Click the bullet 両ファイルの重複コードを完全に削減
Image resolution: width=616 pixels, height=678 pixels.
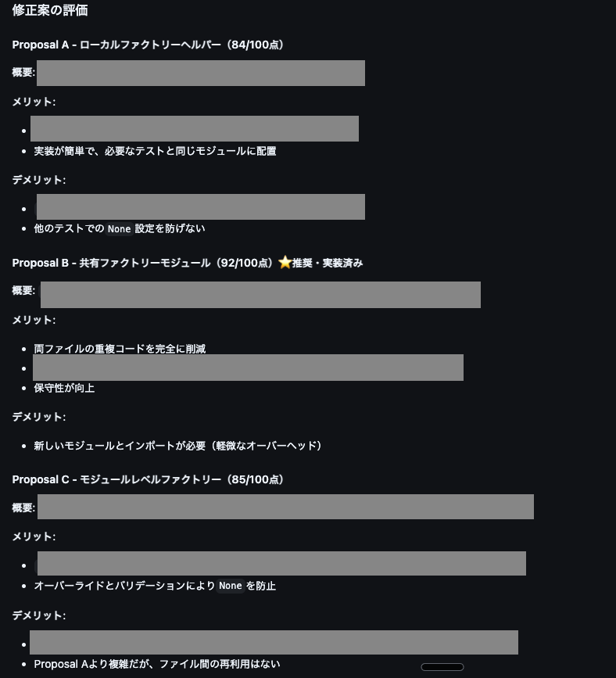pos(120,349)
